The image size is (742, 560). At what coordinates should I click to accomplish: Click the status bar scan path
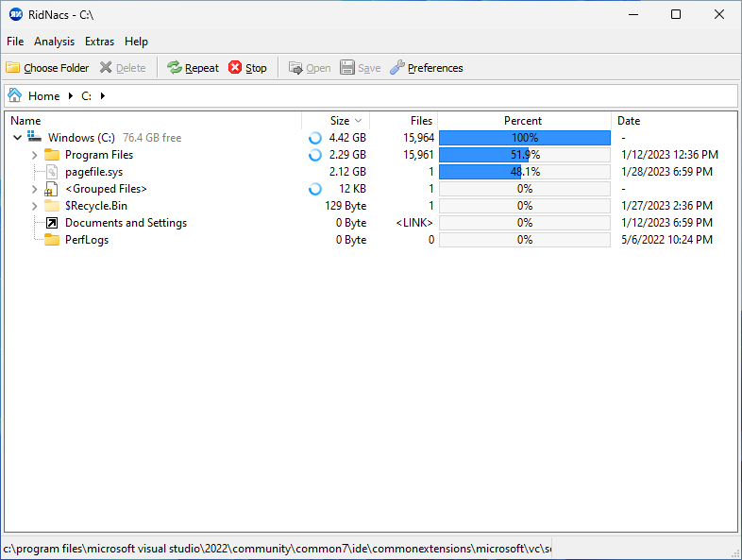point(278,549)
